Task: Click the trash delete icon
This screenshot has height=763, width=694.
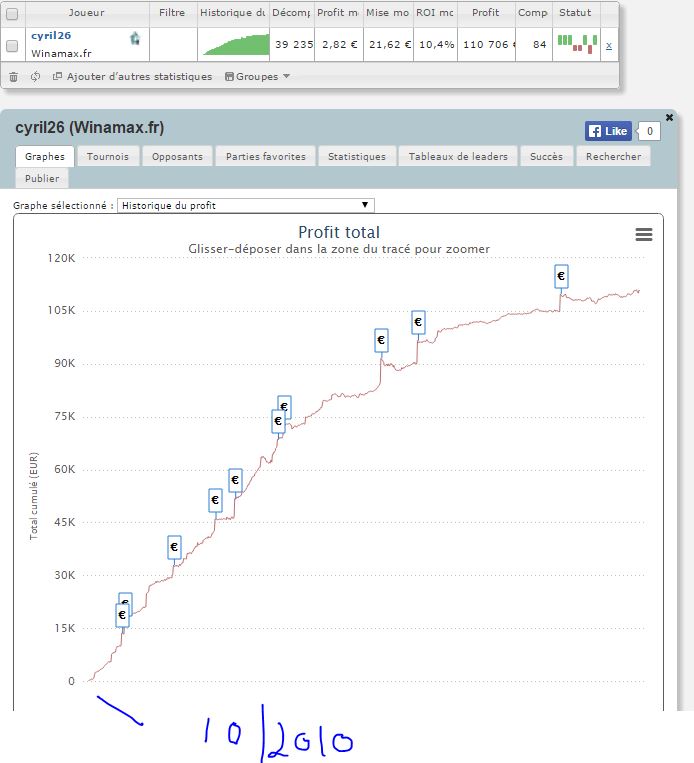Action: pos(14,76)
